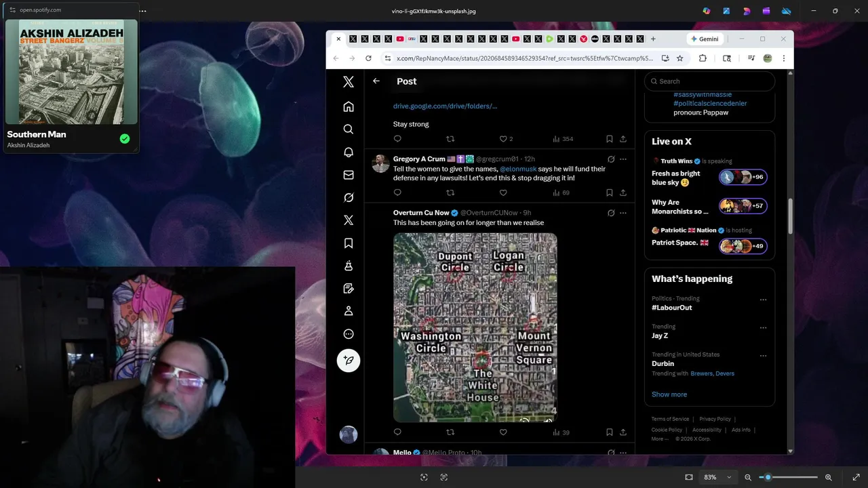
Task: Like the Overturn Cu Now post
Action: (503, 432)
